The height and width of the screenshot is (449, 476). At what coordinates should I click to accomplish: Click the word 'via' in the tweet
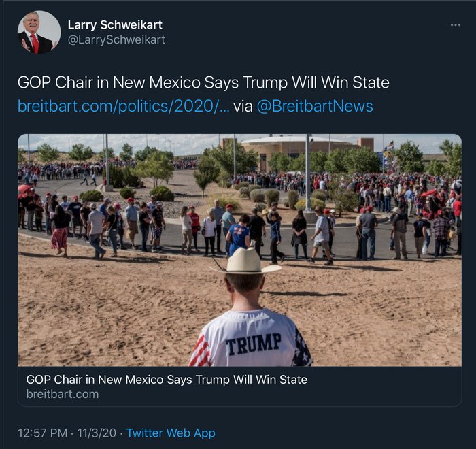coord(243,106)
